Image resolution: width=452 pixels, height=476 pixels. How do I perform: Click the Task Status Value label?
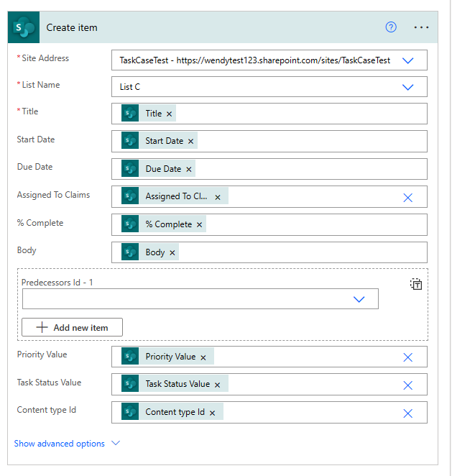[x=49, y=383]
